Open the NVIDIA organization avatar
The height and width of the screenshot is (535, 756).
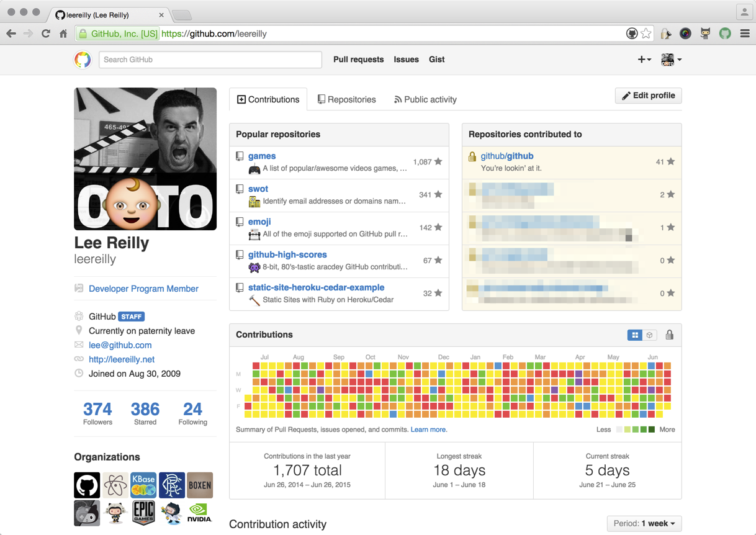[200, 513]
